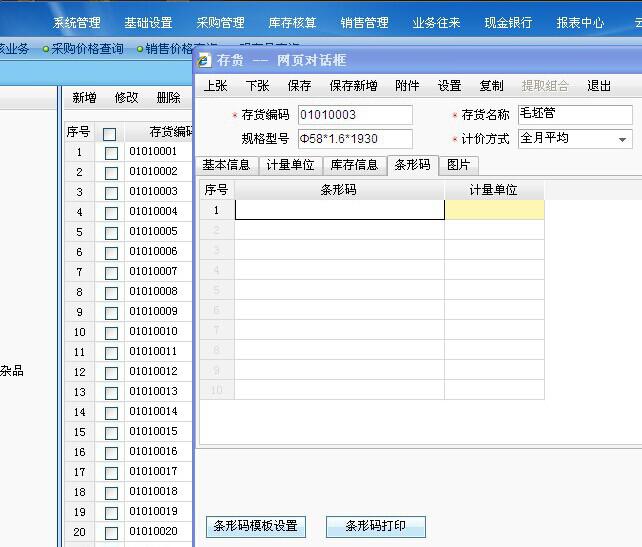Toggle the select-all checkbox in list header
Viewport: 642px width, 547px height.
click(110, 133)
